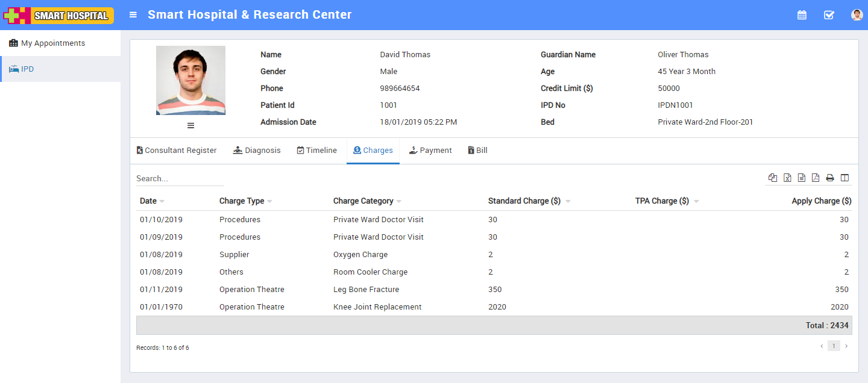This screenshot has height=383, width=868.
Task: Open the task checklist icon in header
Action: point(829,15)
